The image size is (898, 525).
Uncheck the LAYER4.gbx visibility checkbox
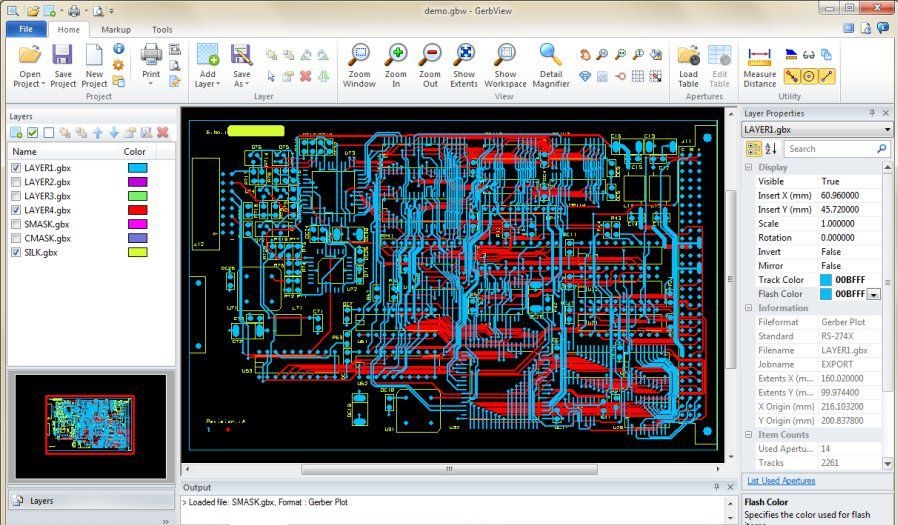[x=16, y=210]
